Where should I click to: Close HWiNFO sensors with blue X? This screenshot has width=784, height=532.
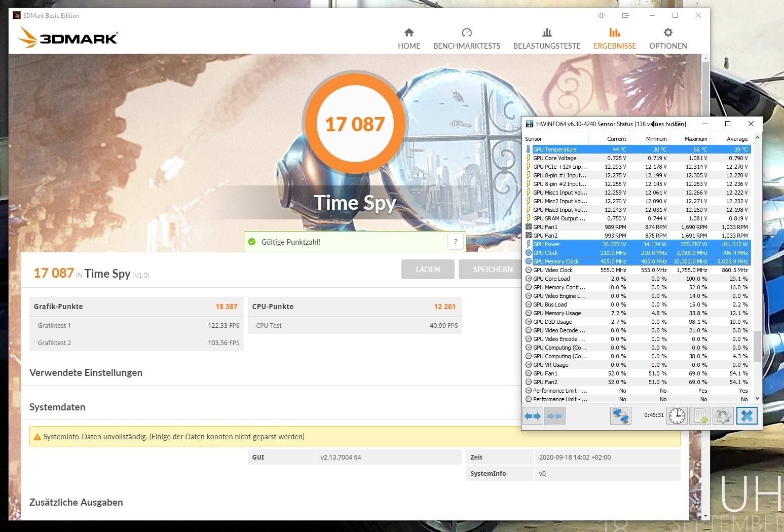click(746, 416)
